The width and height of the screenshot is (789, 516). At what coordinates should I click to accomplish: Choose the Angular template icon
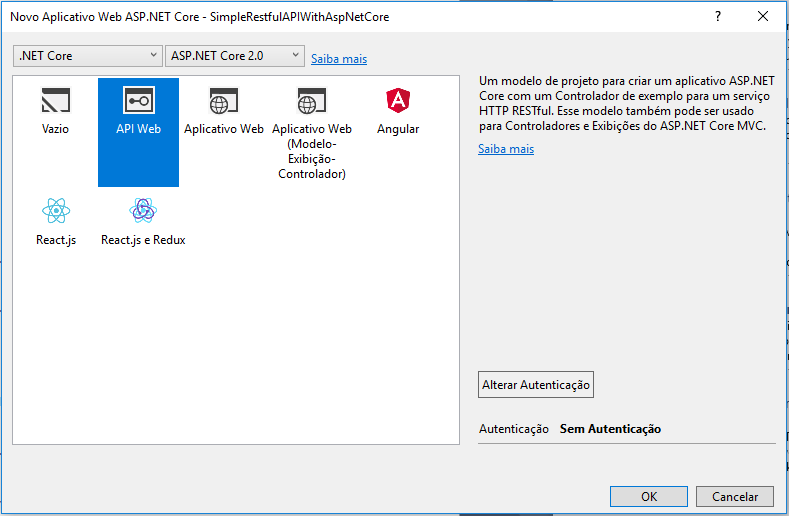coord(398,100)
